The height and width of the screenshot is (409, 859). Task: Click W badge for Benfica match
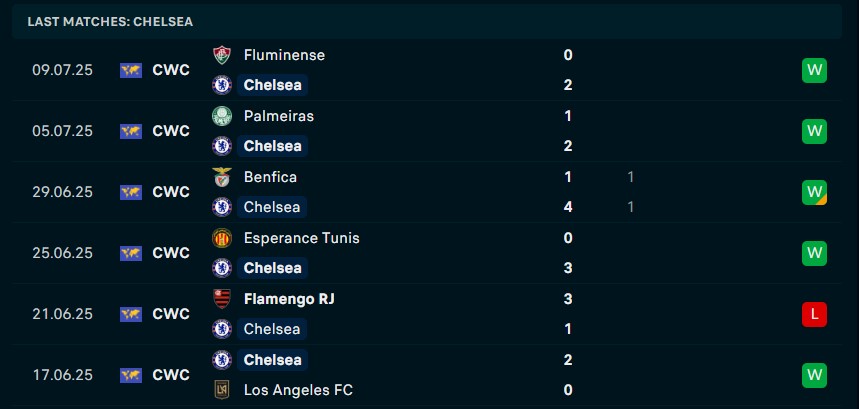click(814, 192)
